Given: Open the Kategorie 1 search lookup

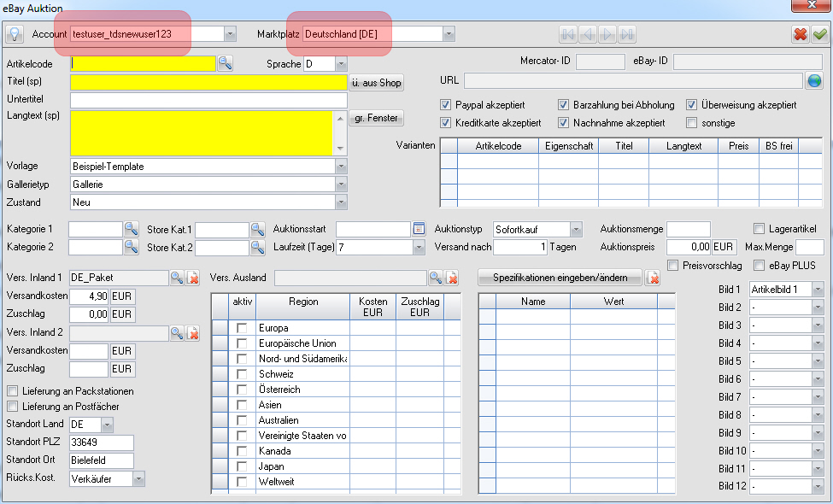Looking at the screenshot, I should (x=132, y=230).
